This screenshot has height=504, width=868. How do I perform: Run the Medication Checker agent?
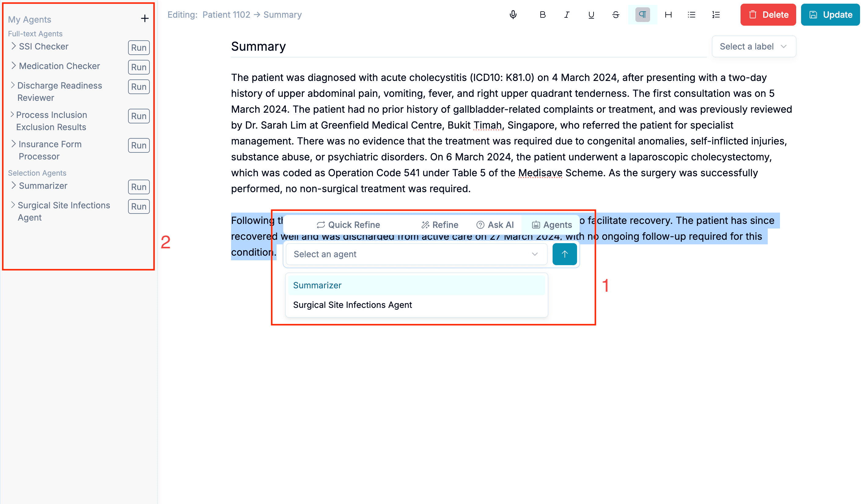tap(138, 67)
